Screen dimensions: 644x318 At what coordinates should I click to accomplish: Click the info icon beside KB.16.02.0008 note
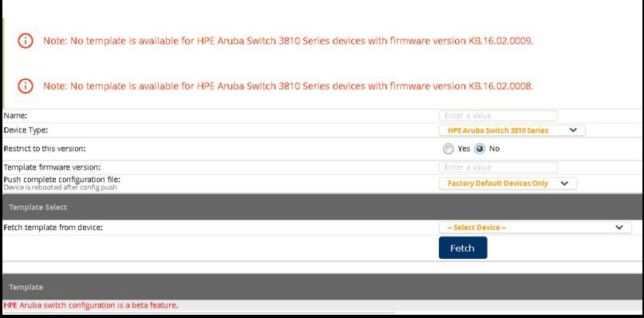[x=25, y=85]
